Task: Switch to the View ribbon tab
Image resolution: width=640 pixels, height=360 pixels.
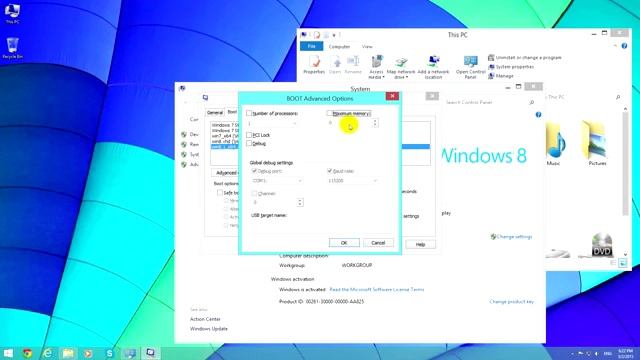Action: [367, 47]
